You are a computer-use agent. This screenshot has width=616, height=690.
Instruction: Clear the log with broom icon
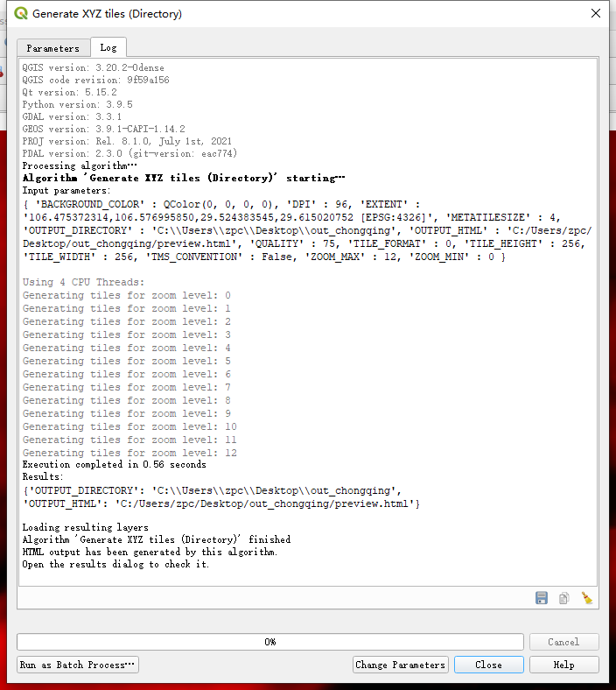click(x=586, y=598)
